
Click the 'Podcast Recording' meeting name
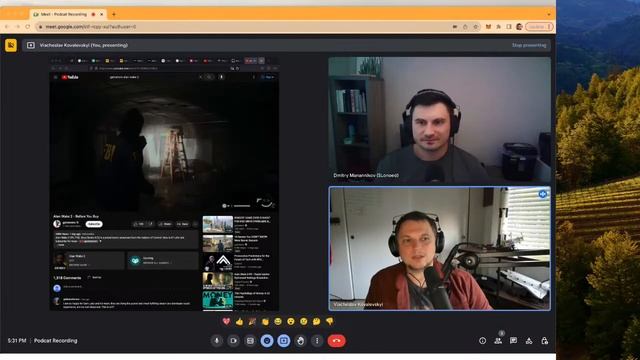[x=56, y=340]
